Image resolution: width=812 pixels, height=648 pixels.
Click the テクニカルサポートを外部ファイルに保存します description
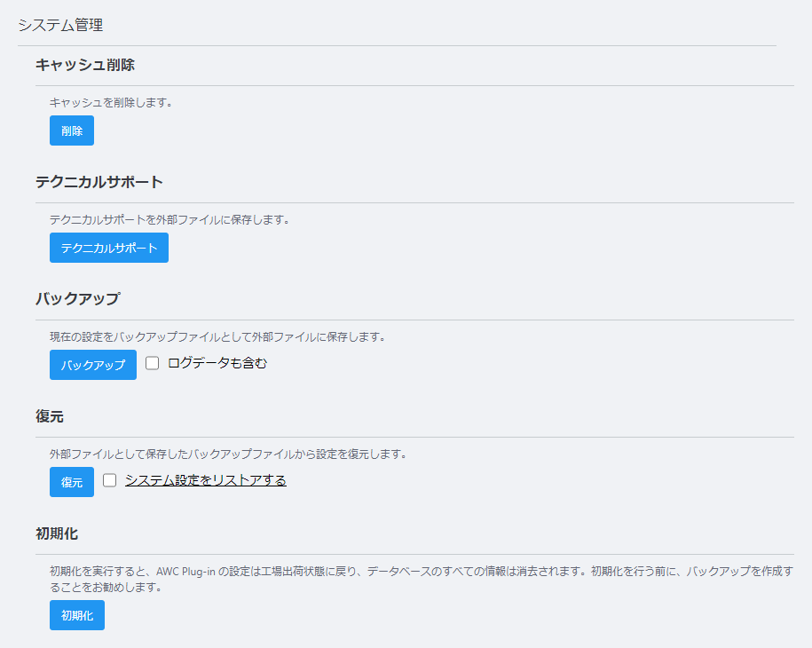[169, 219]
